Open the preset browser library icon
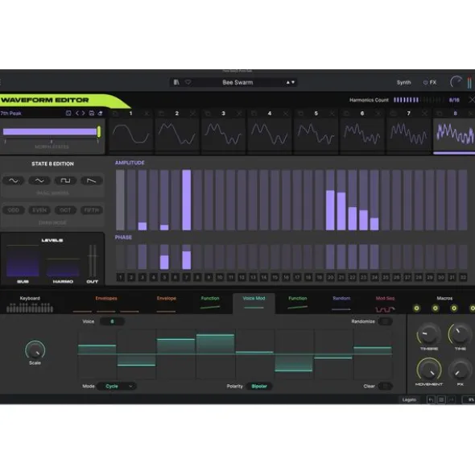 [x=176, y=82]
